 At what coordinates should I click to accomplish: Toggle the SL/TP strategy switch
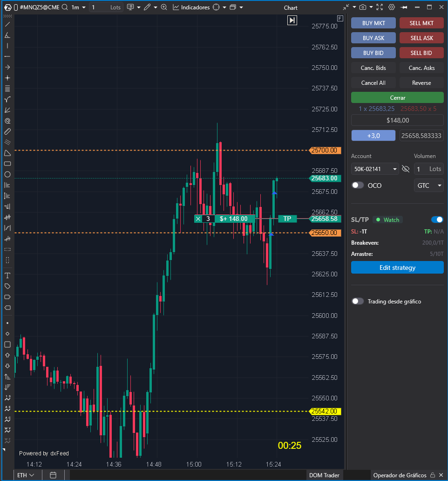click(x=437, y=220)
